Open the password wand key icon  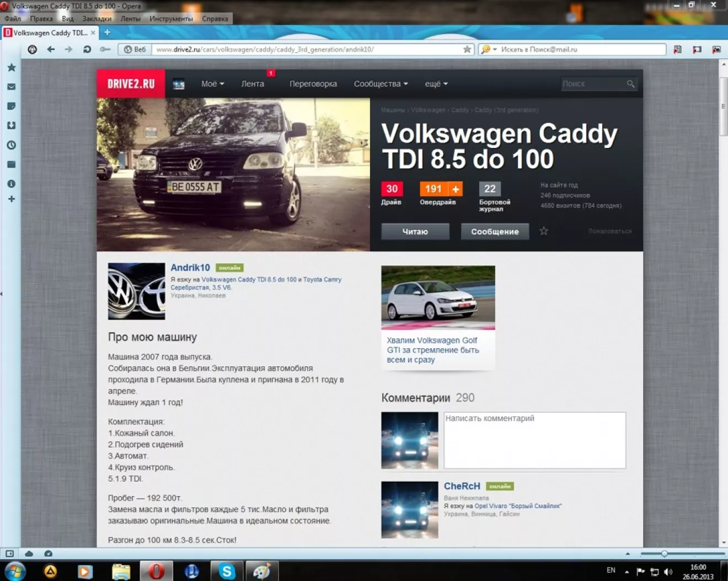coord(105,49)
